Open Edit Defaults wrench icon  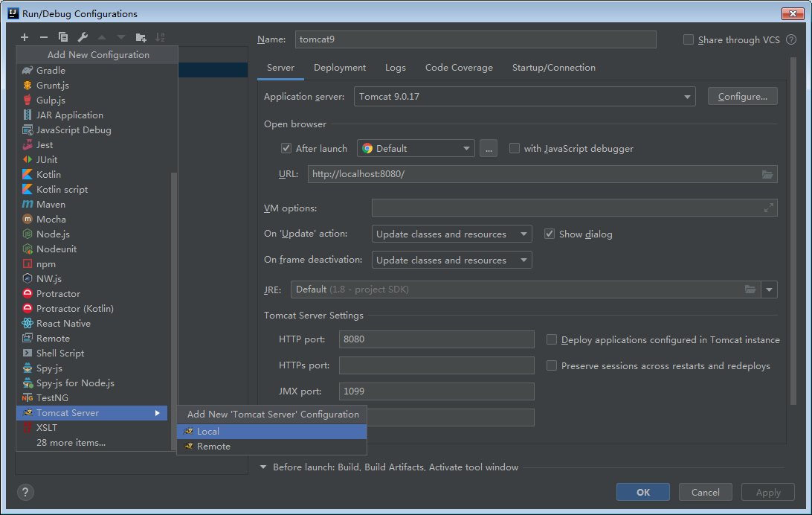pyautogui.click(x=83, y=37)
